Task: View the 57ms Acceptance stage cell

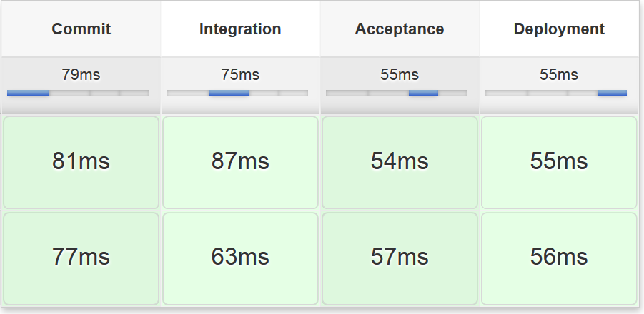Action: pos(400,258)
